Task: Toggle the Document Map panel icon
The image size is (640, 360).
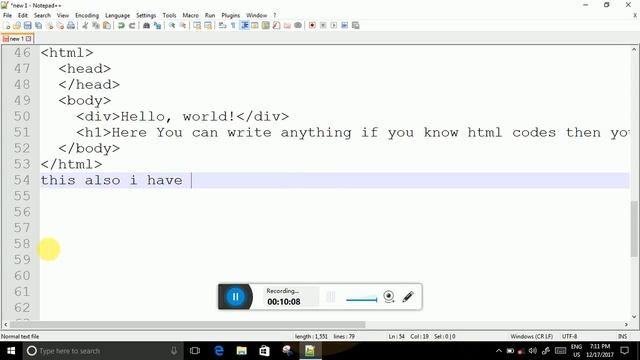Action: click(266, 25)
